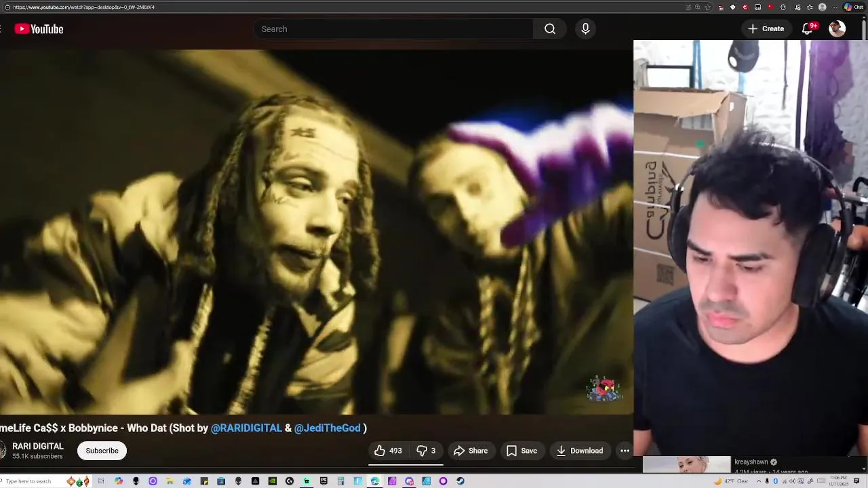Open the @RARIDIGITAL mention link
Viewport: 868px width, 488px height.
tap(246, 428)
